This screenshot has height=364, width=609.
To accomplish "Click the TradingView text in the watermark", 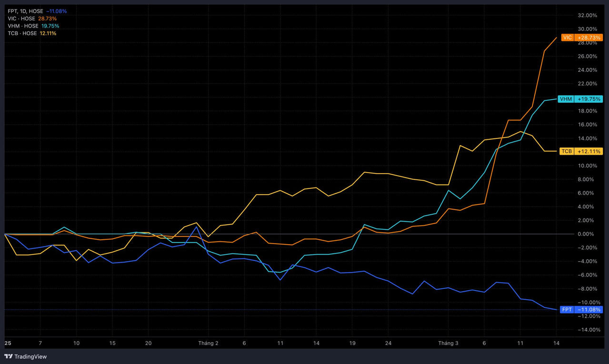I will pos(30,356).
